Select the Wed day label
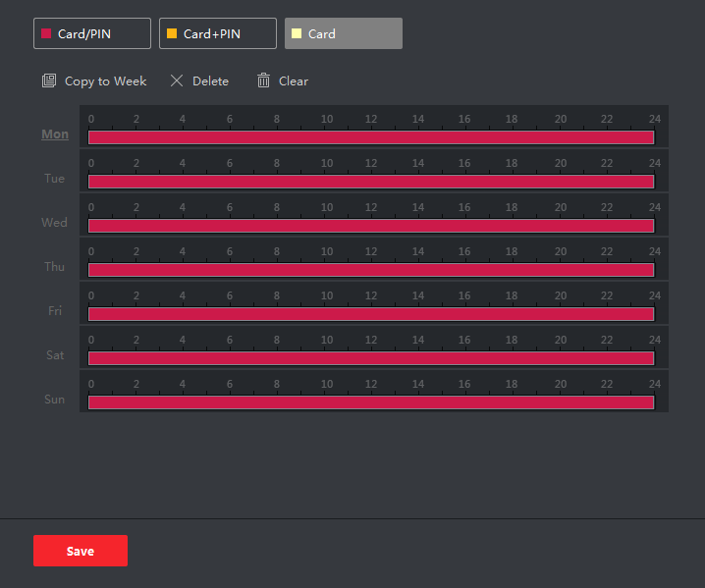 pos(55,223)
